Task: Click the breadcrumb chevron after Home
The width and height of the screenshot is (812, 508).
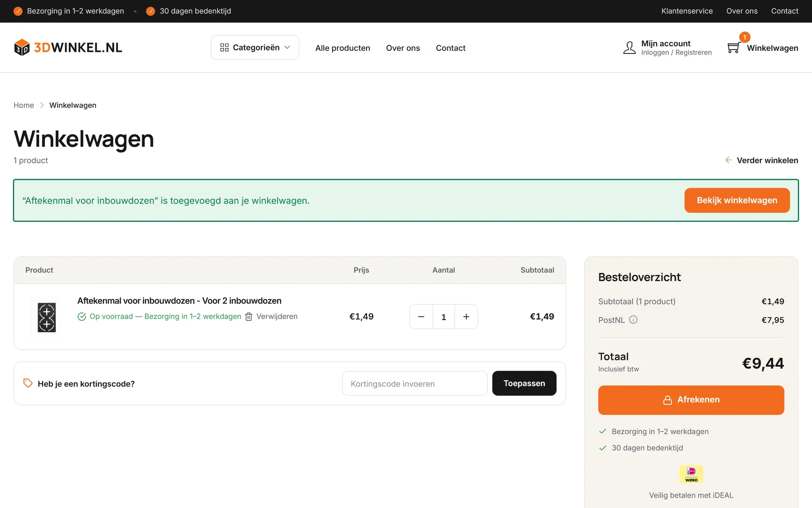Action: 42,105
